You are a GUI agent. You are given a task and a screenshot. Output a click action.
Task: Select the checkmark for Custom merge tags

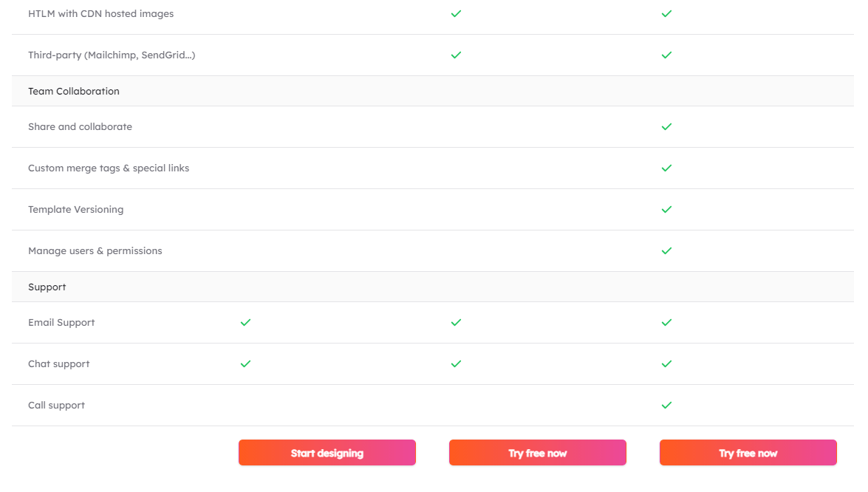click(666, 168)
